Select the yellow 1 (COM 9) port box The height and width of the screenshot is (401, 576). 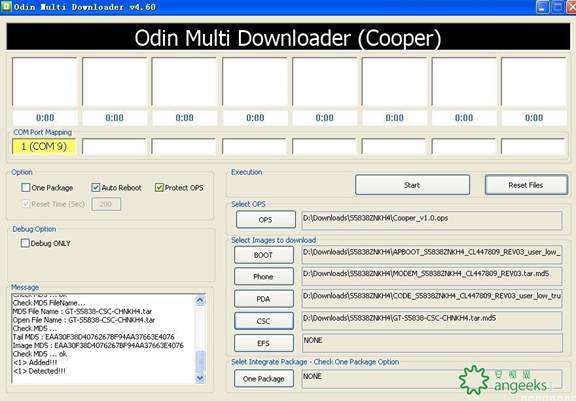click(44, 147)
